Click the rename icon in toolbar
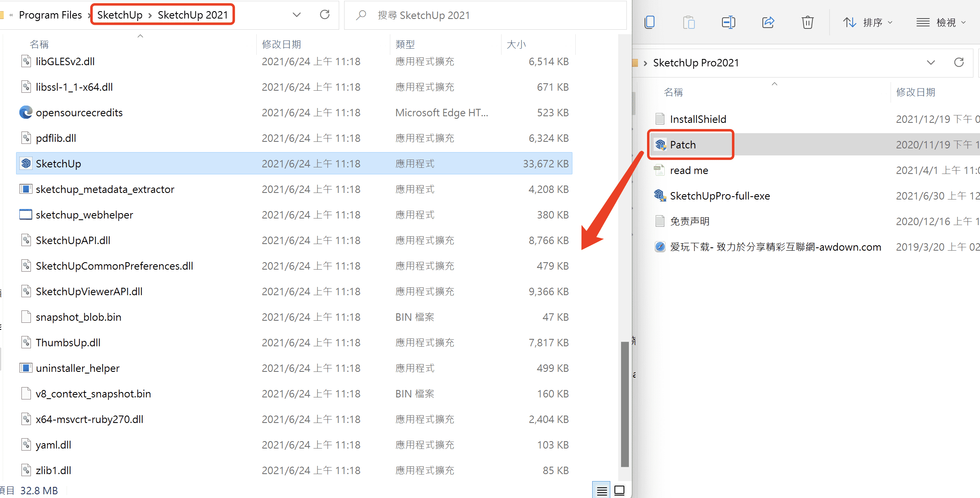980x498 pixels. [x=728, y=22]
